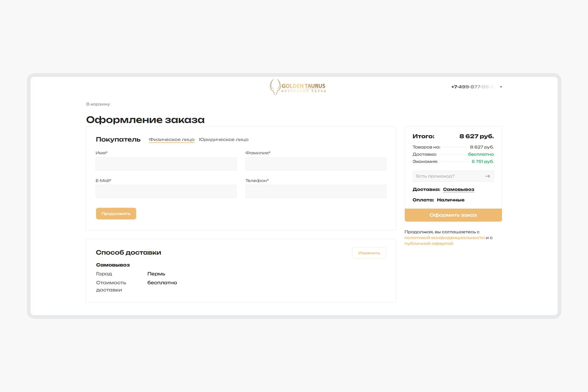Screen dimensions: 588x392
Task: Open политикой конфиденциальности link
Action: (444, 238)
